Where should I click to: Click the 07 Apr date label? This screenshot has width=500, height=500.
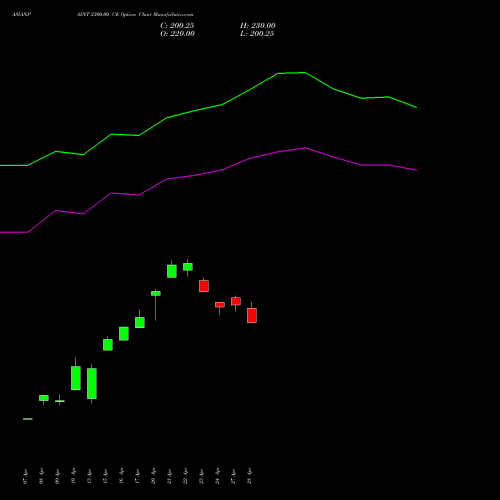coord(25,476)
